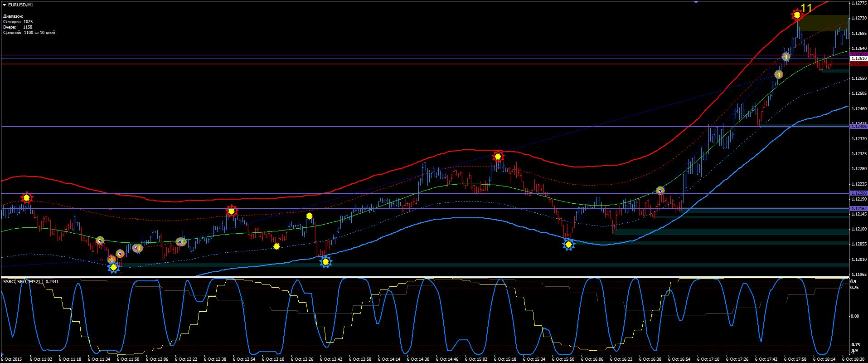Click the indicator scale value -0.75
This screenshot has height=363, width=868.
tap(855, 345)
